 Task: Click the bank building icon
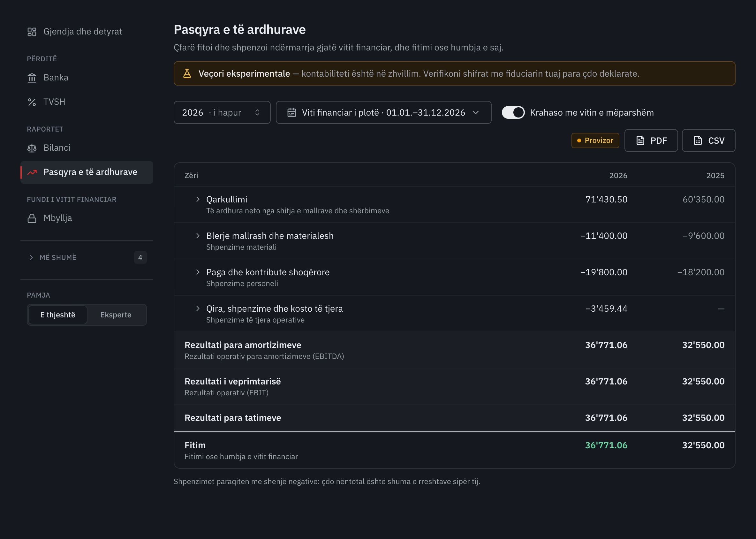click(x=32, y=78)
